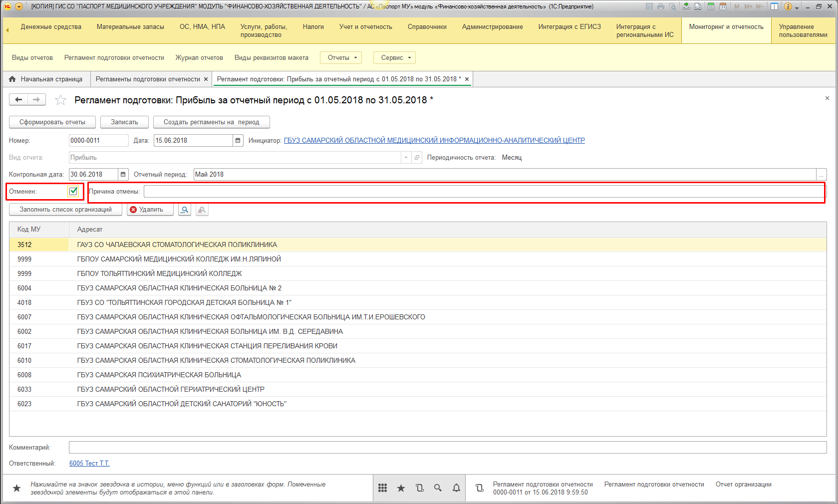Open global search in the bottom panel
Screen dimensions: 838x504
(x=438, y=488)
